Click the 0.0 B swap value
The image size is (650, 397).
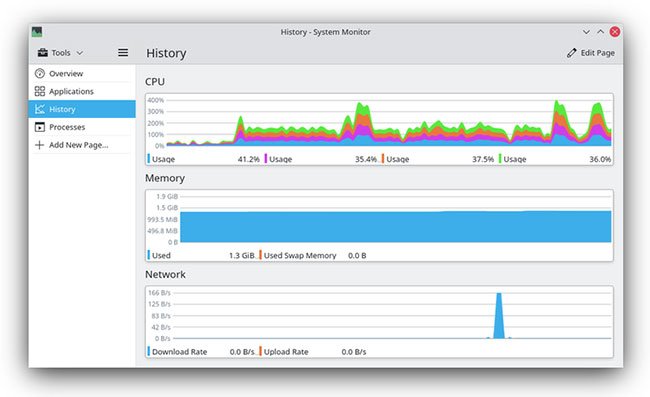[x=357, y=256]
